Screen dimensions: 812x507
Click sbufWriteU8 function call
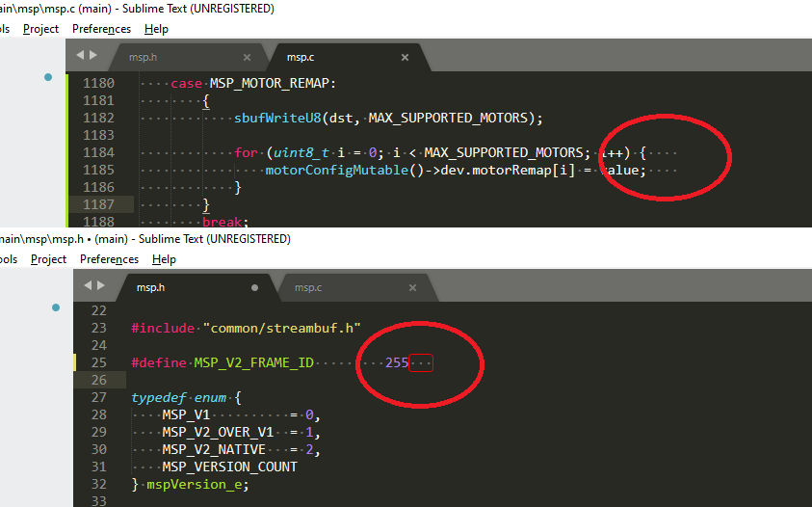point(277,119)
